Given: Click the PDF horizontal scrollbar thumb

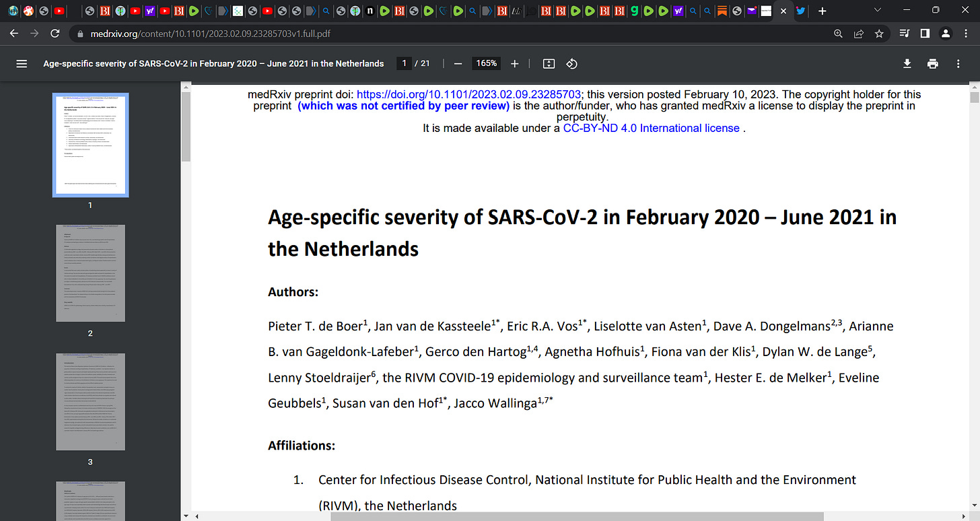Looking at the screenshot, I should click(x=577, y=516).
